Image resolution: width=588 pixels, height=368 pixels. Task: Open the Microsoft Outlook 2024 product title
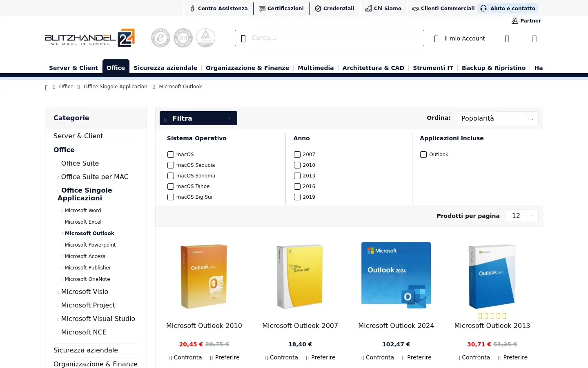pyautogui.click(x=396, y=326)
